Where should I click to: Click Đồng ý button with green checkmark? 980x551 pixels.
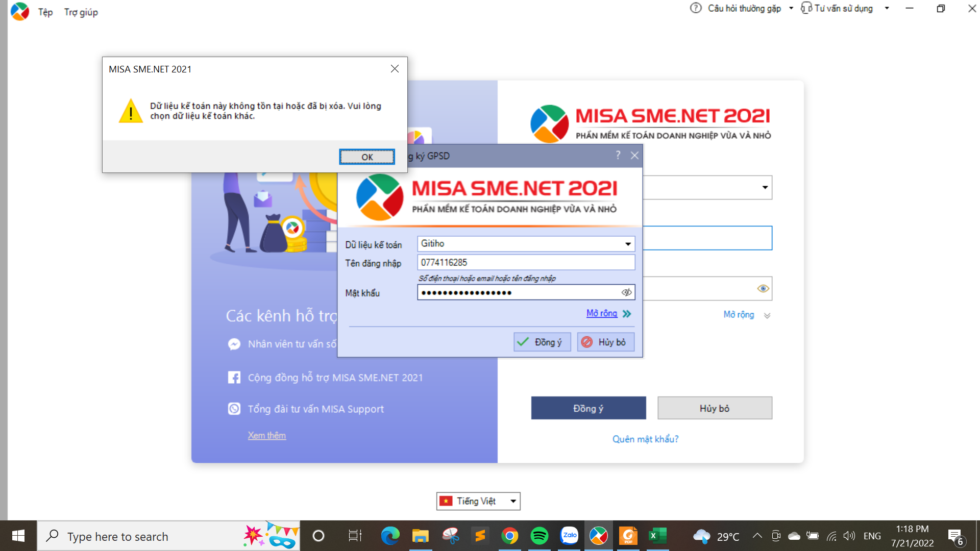point(542,342)
